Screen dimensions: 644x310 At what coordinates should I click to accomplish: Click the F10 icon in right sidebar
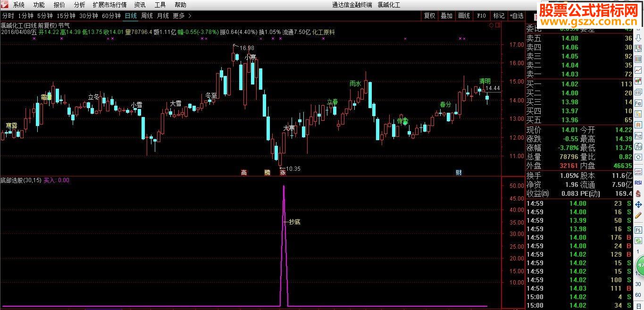pos(638,103)
